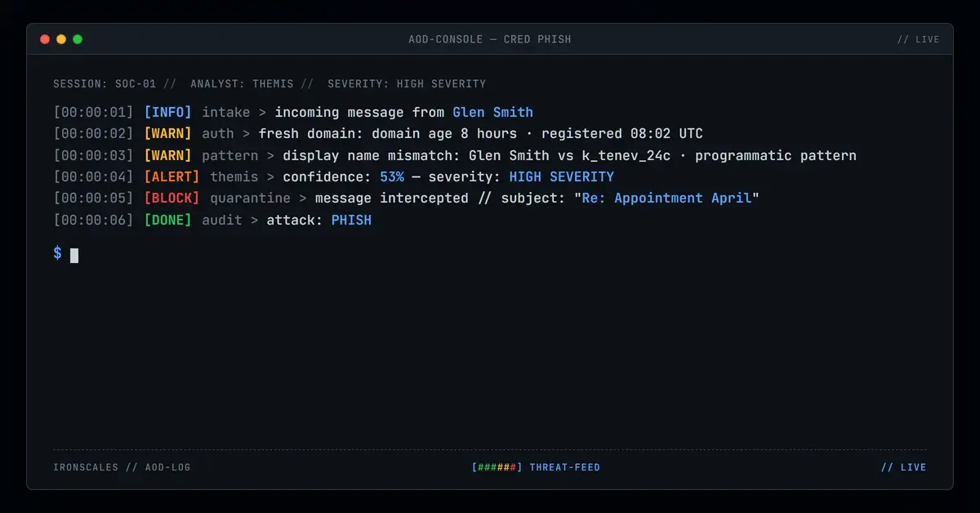The height and width of the screenshot is (513, 980).
Task: Click the timestamp [00:00:01]
Action: click(x=93, y=112)
